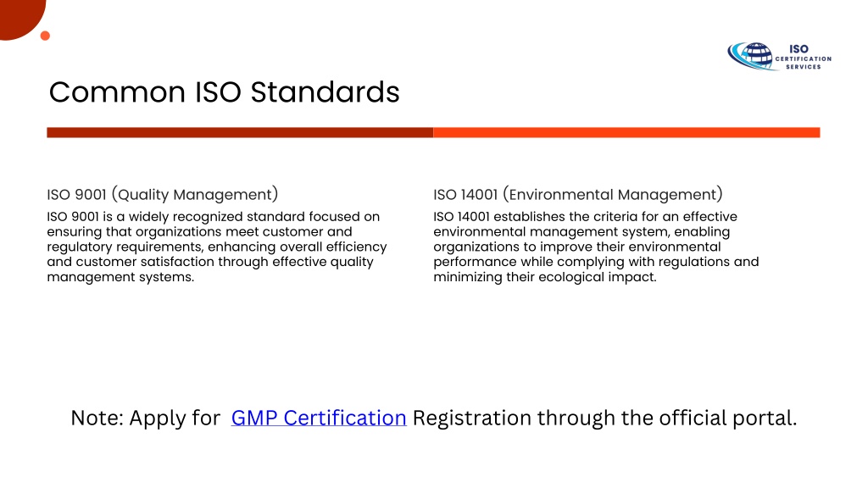Click the bright orange half of divider bar
This screenshot has width=868, height=488.
coord(626,133)
